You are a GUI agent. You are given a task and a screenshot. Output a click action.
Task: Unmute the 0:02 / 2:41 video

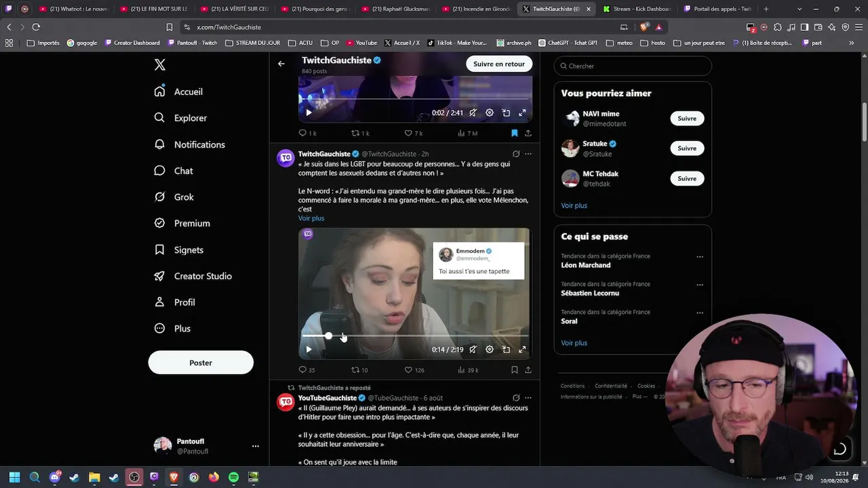point(473,113)
